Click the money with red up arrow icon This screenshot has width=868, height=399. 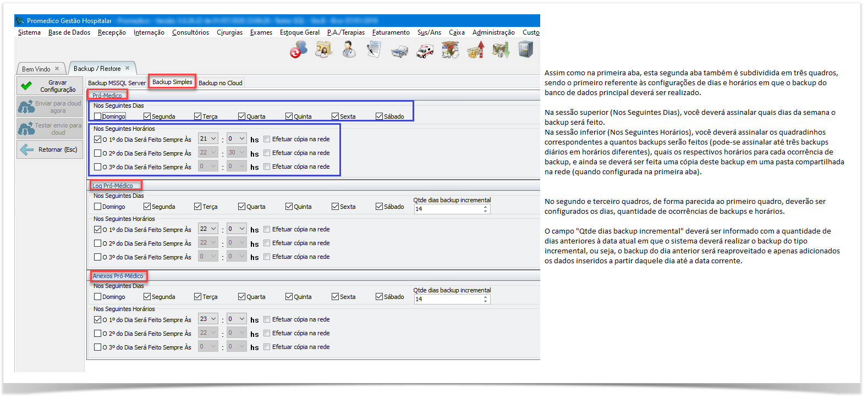pos(475,50)
